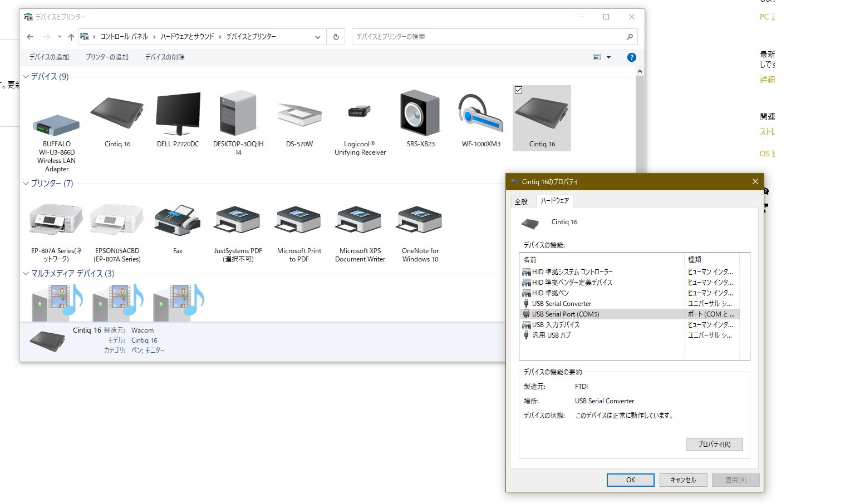Click the search magnifier icon
The image size is (855, 504).
click(630, 37)
